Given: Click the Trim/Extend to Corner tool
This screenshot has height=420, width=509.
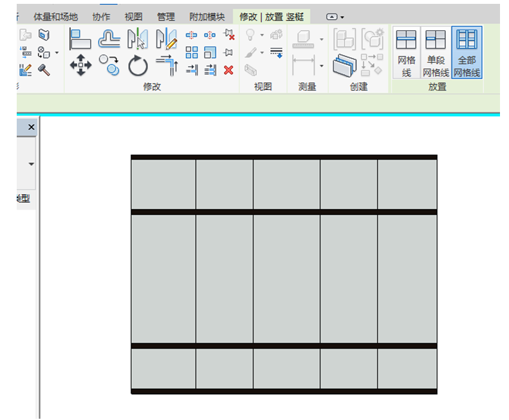Looking at the screenshot, I should 167,66.
